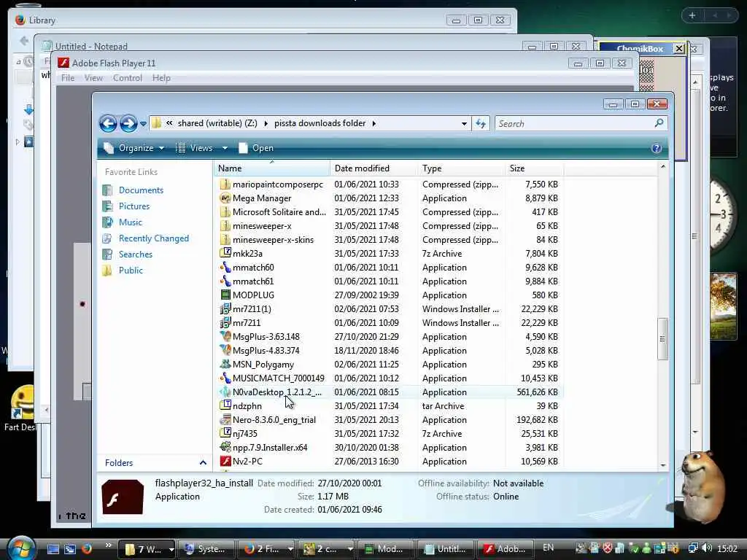Select Nero-8.3.6.0_eng_trial icon
747x560 pixels.
[x=225, y=419]
